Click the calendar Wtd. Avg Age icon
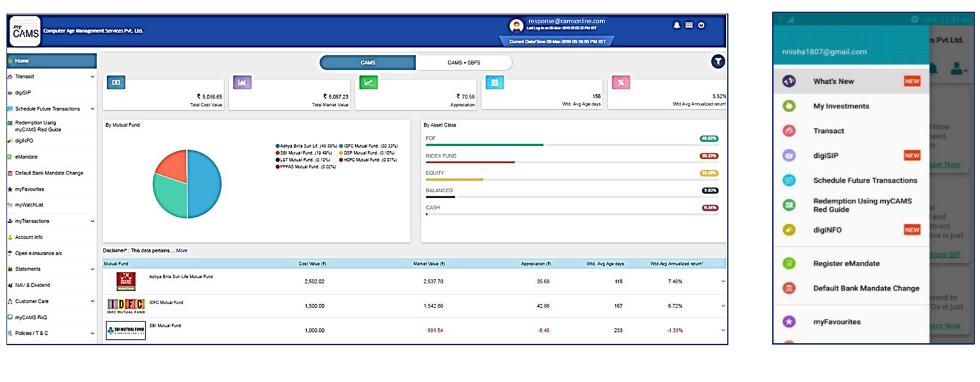The width and height of the screenshot is (980, 382). coord(494,83)
